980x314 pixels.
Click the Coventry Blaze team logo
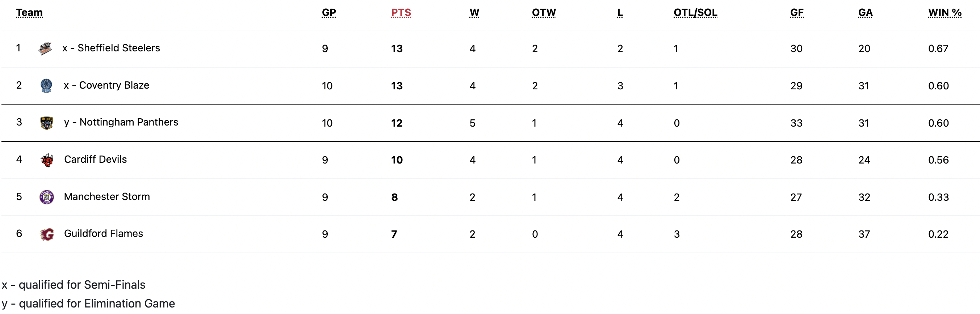click(x=46, y=85)
